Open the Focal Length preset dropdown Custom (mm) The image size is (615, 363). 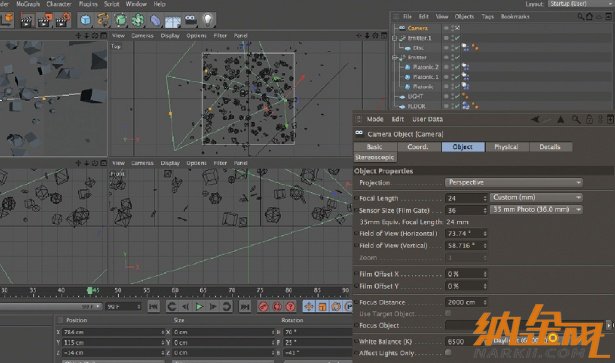536,198
